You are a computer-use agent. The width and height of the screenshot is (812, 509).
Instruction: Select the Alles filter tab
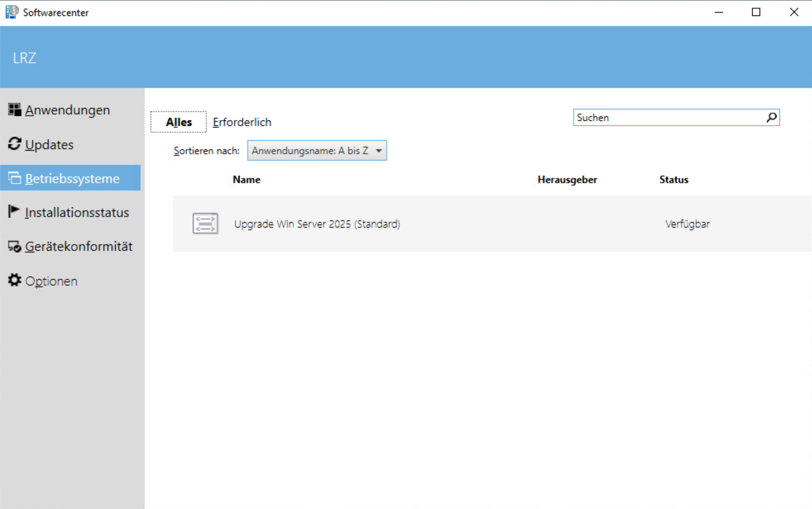(x=179, y=122)
